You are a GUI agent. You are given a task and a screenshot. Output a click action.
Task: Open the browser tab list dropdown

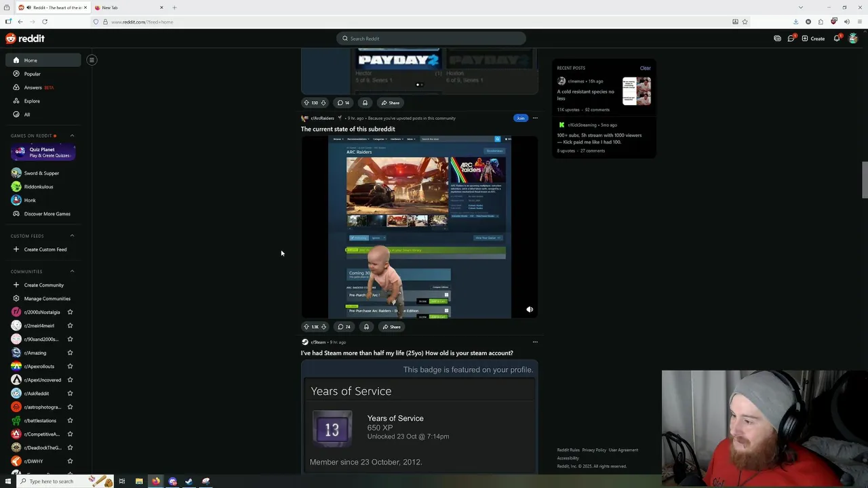click(x=801, y=7)
